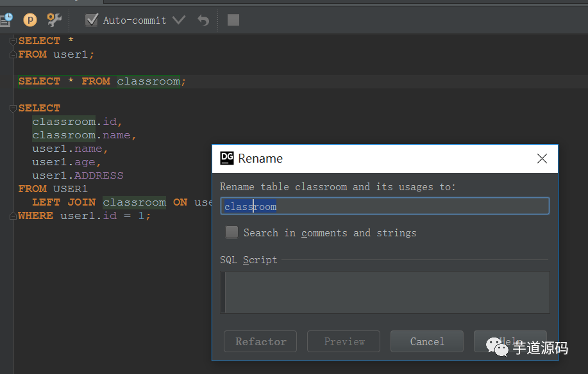
Task: Click the DG logo in Rename dialog
Action: click(227, 158)
